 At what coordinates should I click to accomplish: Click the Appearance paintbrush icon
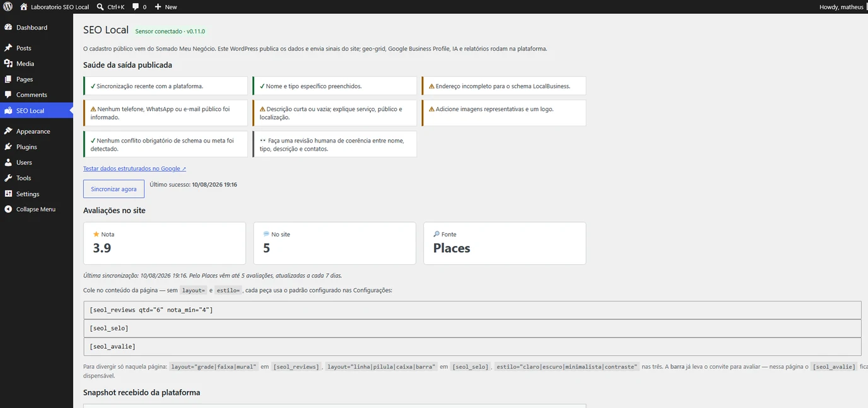(8, 131)
